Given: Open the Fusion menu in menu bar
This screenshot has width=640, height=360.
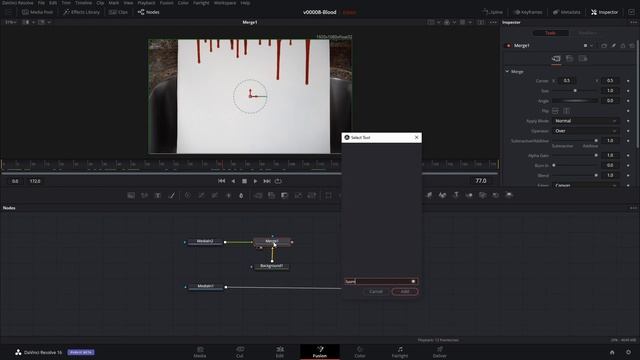Looking at the screenshot, I should 167,3.
